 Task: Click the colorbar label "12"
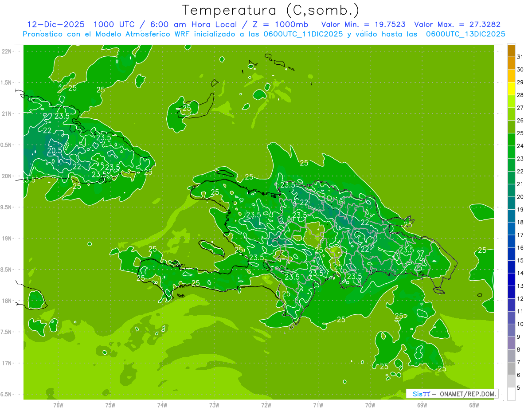[520, 298]
